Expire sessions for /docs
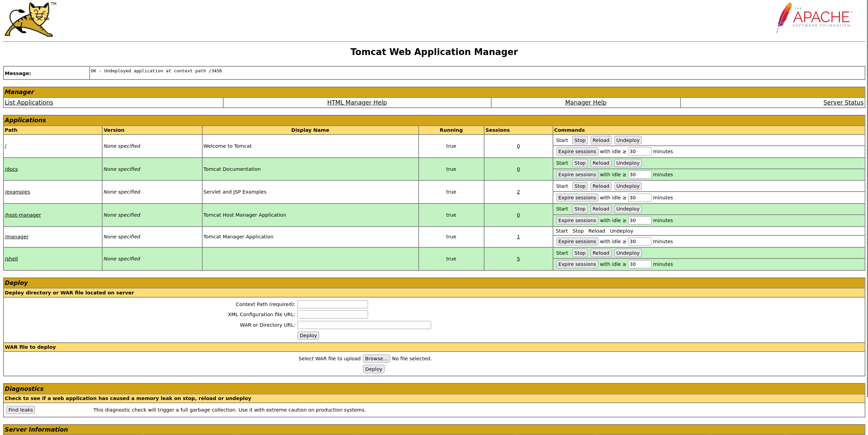Image resolution: width=868 pixels, height=435 pixels. click(577, 175)
